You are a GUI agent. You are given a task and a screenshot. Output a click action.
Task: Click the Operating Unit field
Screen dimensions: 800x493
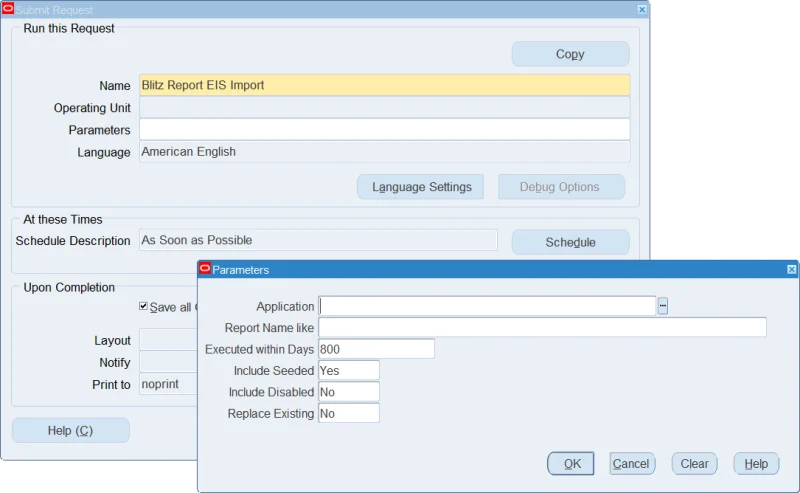(x=385, y=108)
